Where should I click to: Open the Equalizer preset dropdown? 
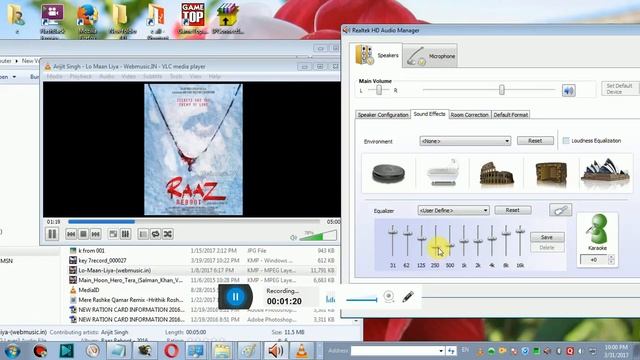click(453, 210)
